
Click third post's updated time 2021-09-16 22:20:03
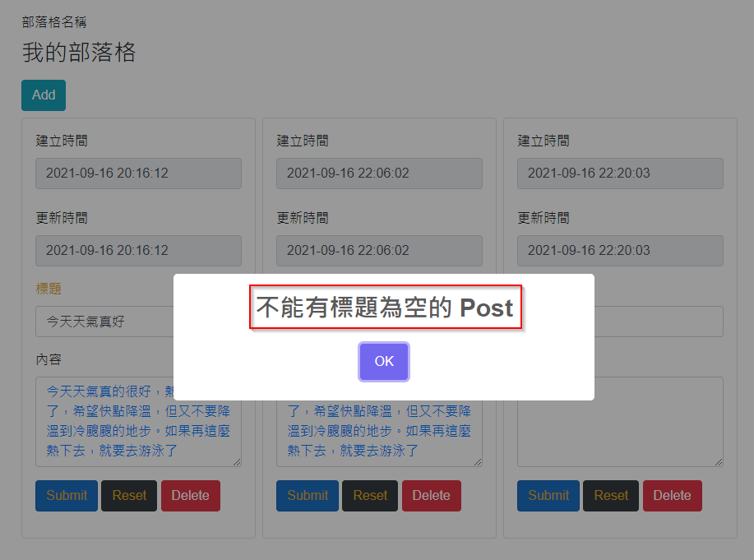coord(620,251)
